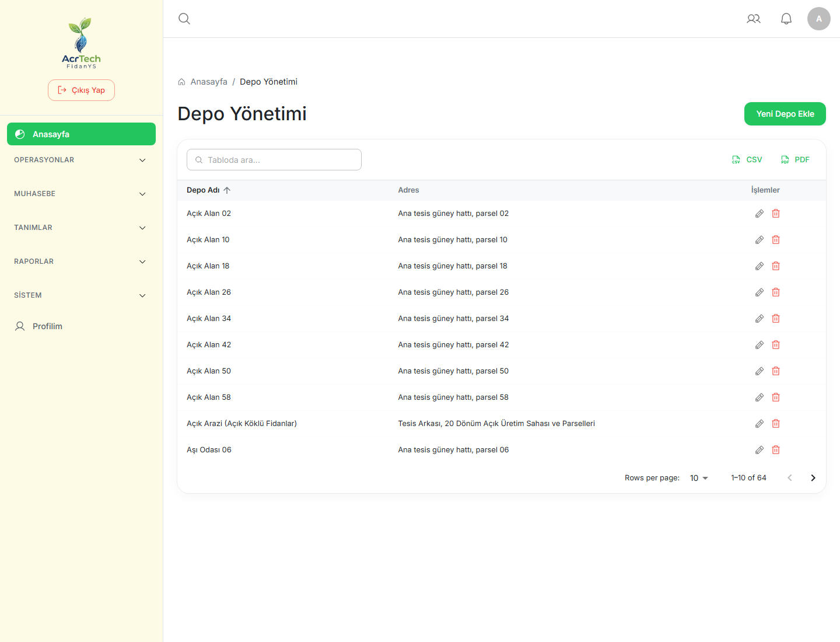Click the search magnifier icon in top bar
The width and height of the screenshot is (840, 642).
[184, 19]
